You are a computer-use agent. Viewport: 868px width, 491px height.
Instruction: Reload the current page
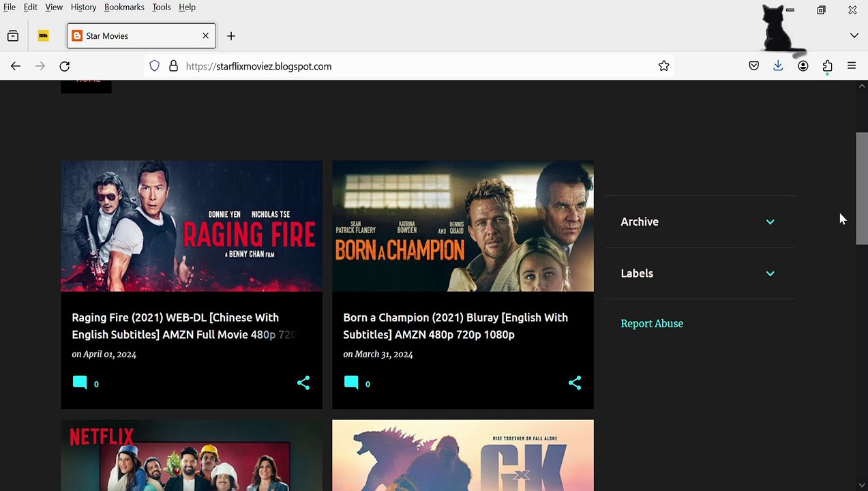coord(65,66)
